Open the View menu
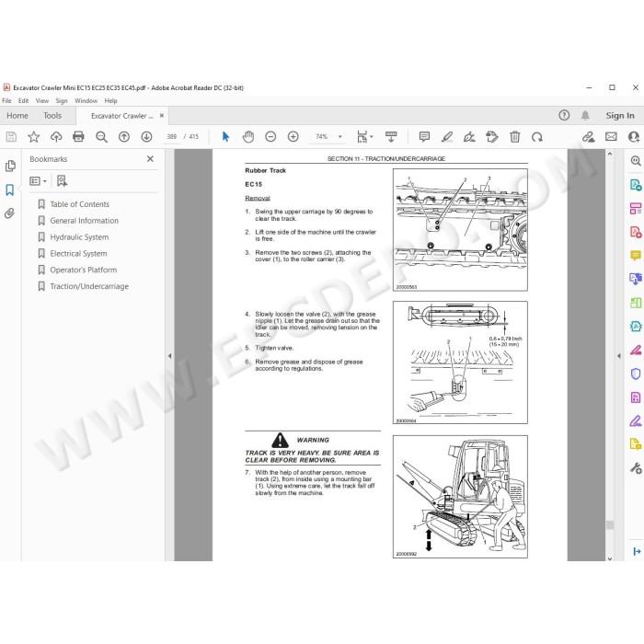This screenshot has width=644, height=644. click(42, 100)
